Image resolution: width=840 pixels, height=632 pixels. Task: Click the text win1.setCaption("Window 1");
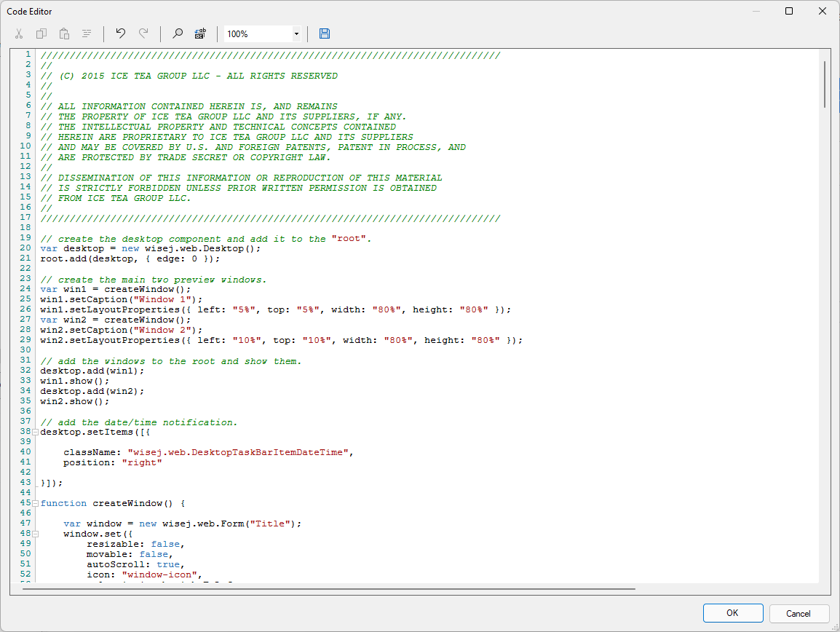122,300
